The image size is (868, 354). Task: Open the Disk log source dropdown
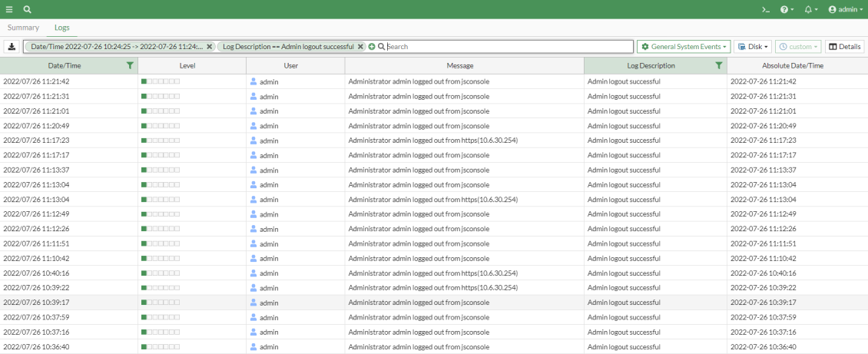pyautogui.click(x=753, y=47)
